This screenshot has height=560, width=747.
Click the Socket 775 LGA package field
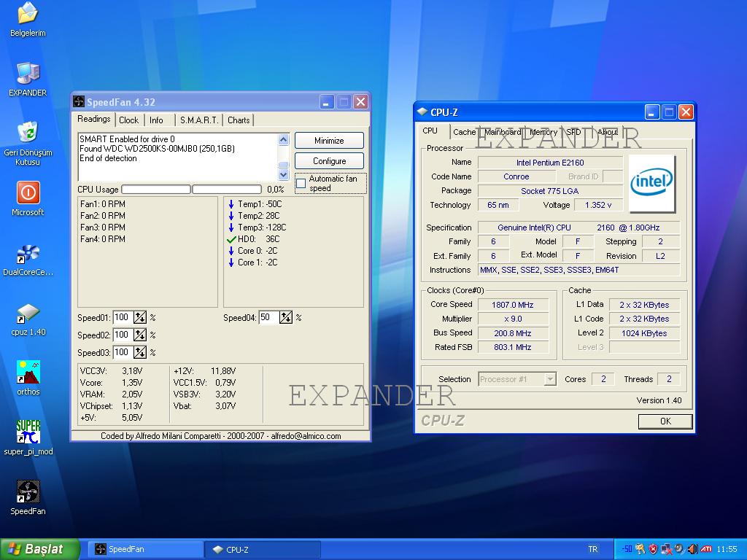[x=550, y=191]
